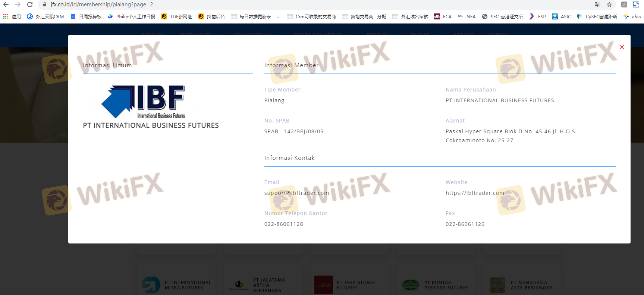Screen dimensions: 644x295
Task: Click the Mahadana Asta Berjangka logo
Action: point(497,285)
